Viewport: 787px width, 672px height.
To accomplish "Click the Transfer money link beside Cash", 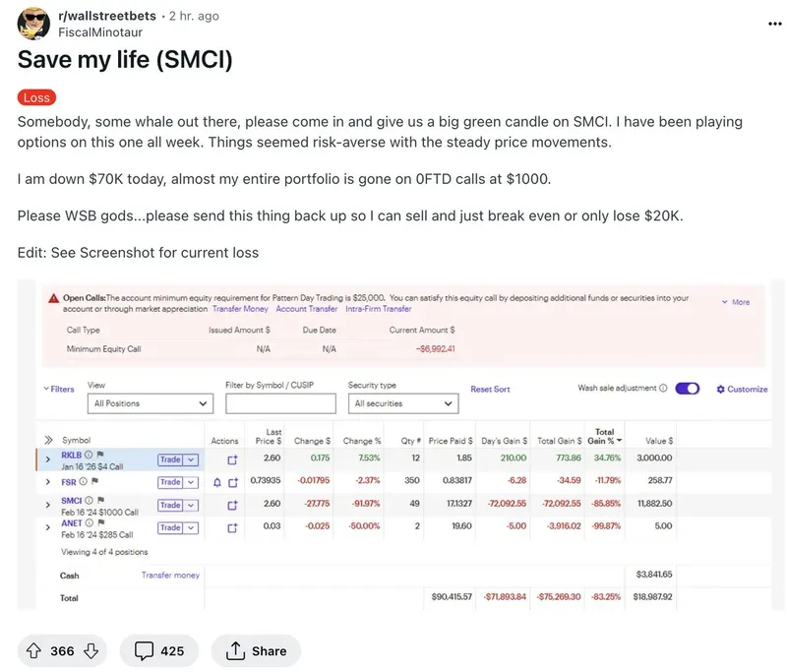I will click(170, 576).
